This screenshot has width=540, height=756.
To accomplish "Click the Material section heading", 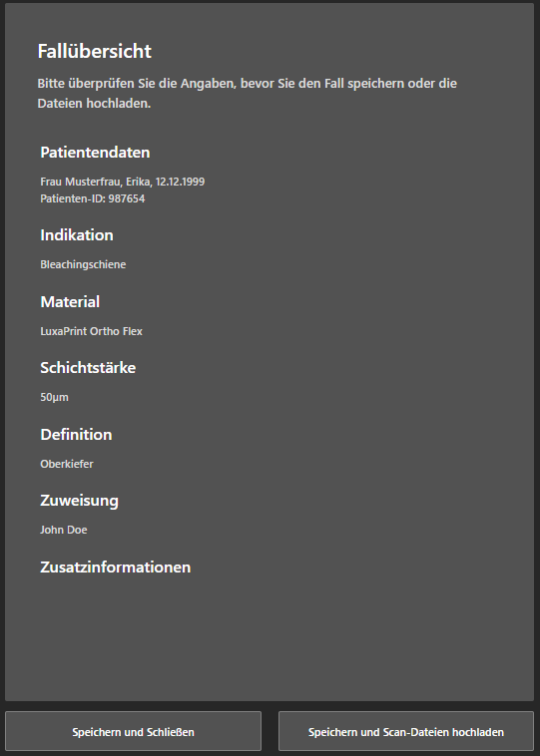I will 70,302.
